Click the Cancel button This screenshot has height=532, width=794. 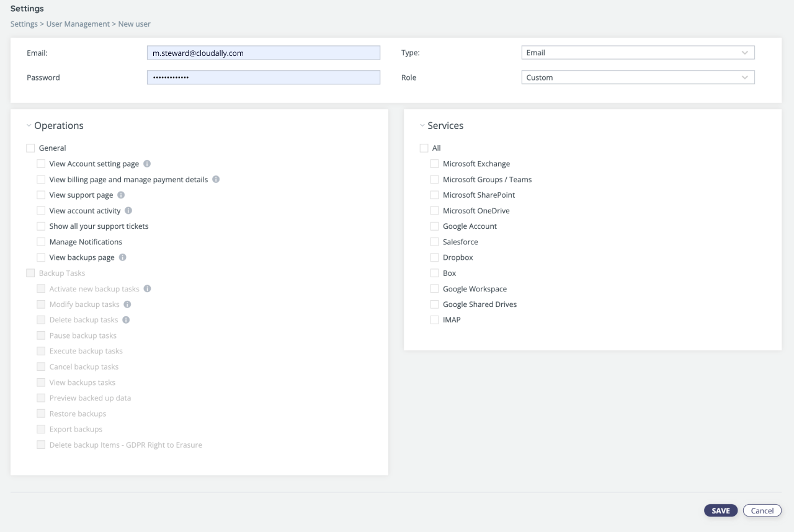click(x=762, y=510)
